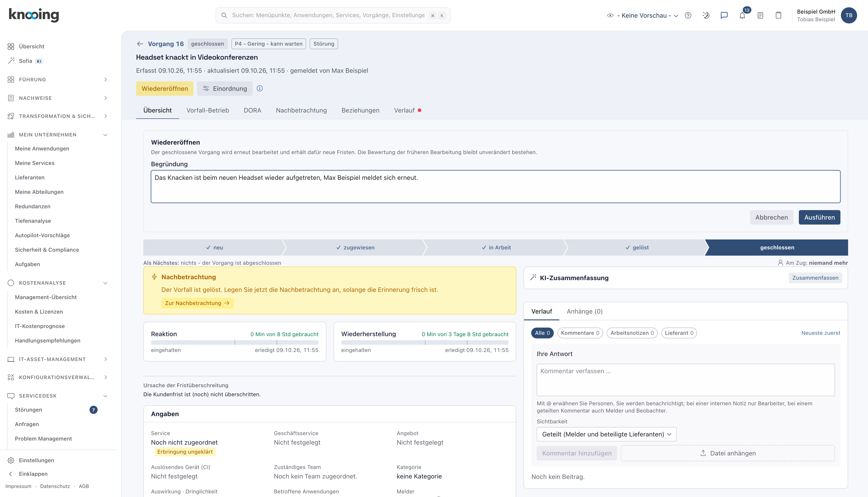Open Sofia KI assistant
Image resolution: width=868 pixels, height=497 pixels.
pyautogui.click(x=26, y=61)
